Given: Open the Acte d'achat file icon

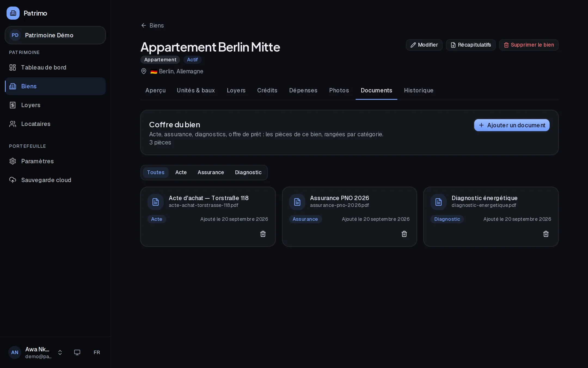Looking at the screenshot, I should coord(155,202).
